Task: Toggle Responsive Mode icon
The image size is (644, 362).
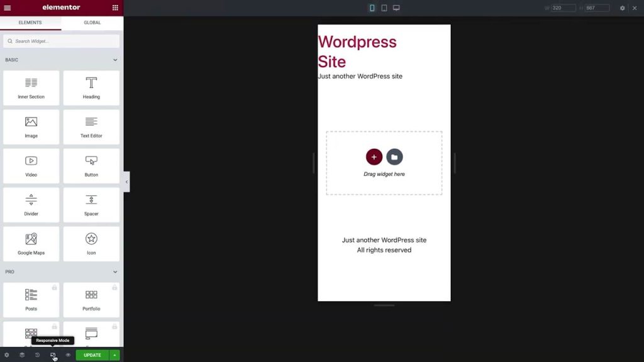Action: (x=53, y=355)
